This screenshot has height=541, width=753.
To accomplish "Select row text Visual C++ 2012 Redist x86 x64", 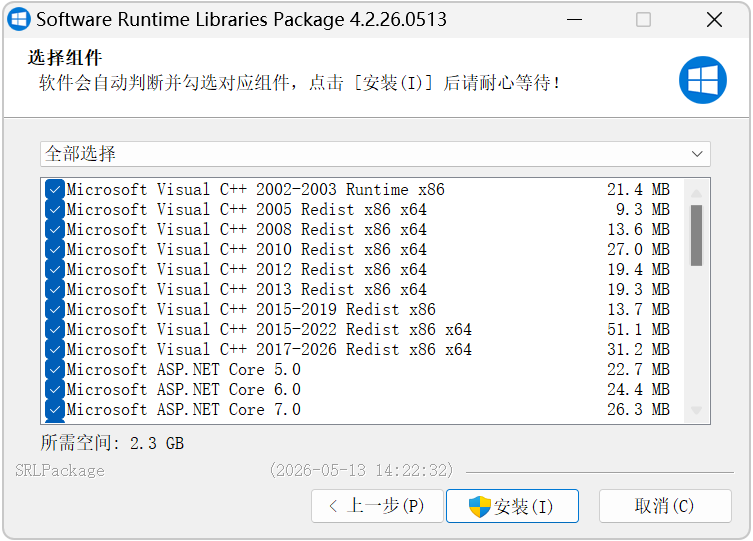I will point(246,270).
